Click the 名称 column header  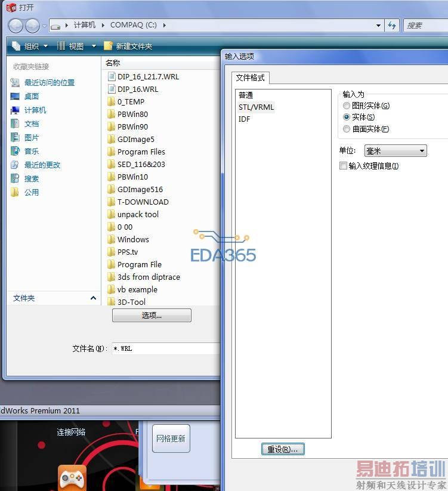tap(113, 63)
